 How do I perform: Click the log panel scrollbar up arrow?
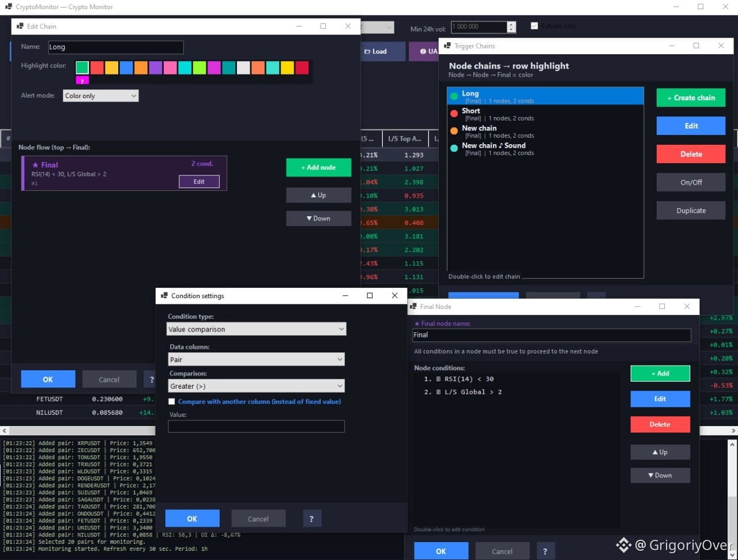733,445
